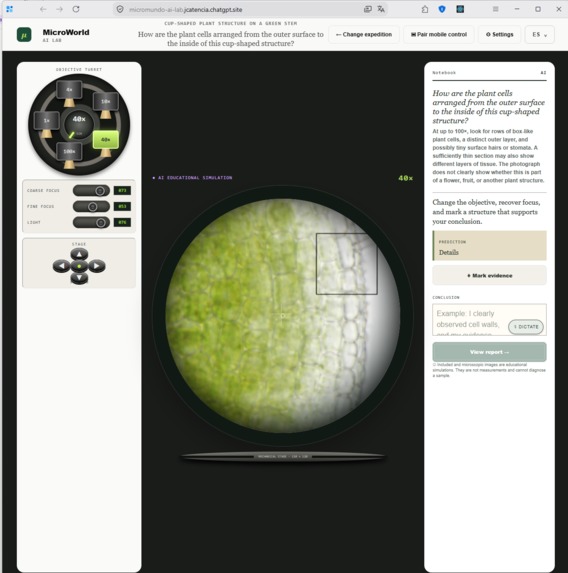Viewport: 568px width, 573px height.
Task: Move stage left with the left arrow
Action: click(61, 266)
